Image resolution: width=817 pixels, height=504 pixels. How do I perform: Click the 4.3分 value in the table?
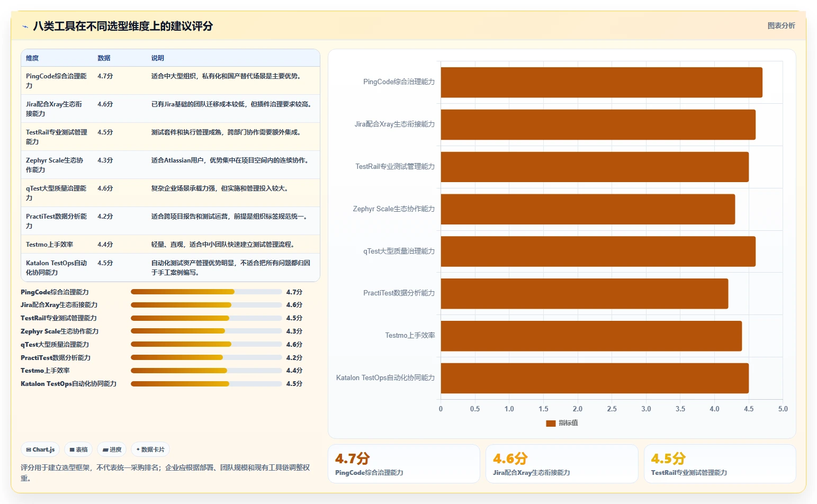tap(105, 160)
